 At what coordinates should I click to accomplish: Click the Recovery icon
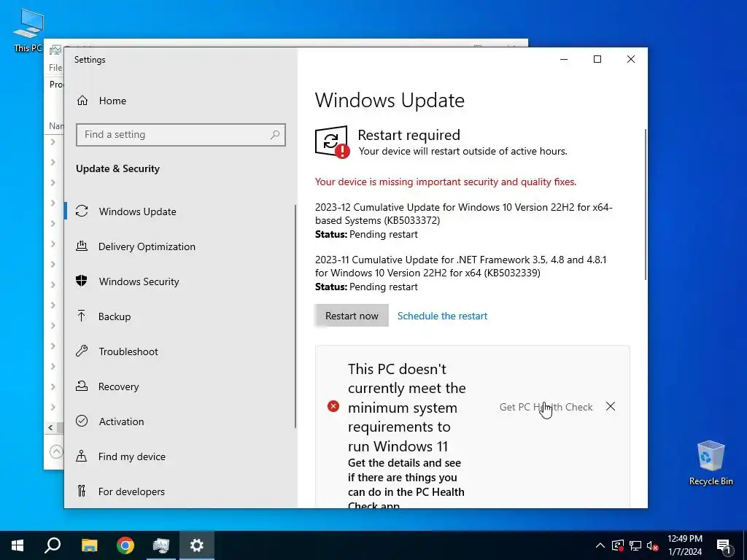tap(82, 386)
